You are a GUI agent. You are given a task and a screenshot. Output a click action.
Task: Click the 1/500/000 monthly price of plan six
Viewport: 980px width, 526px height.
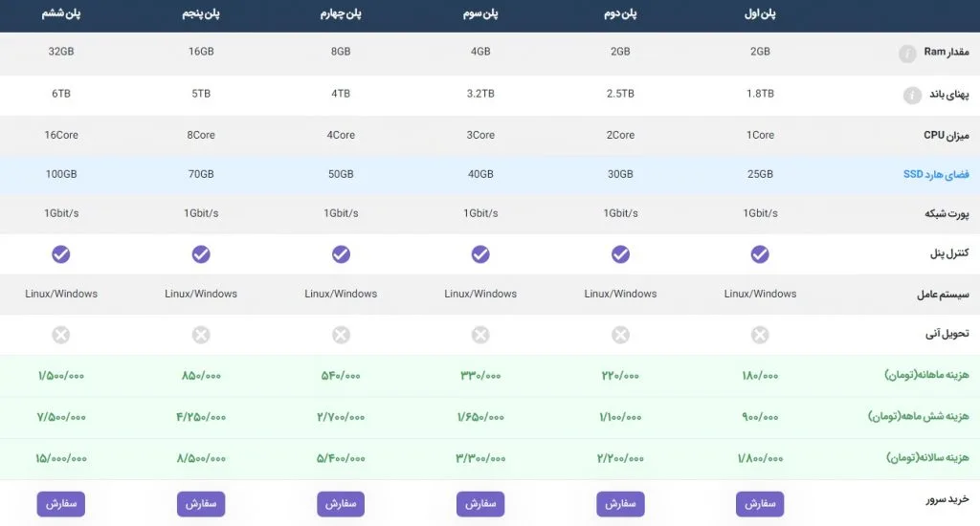click(60, 376)
